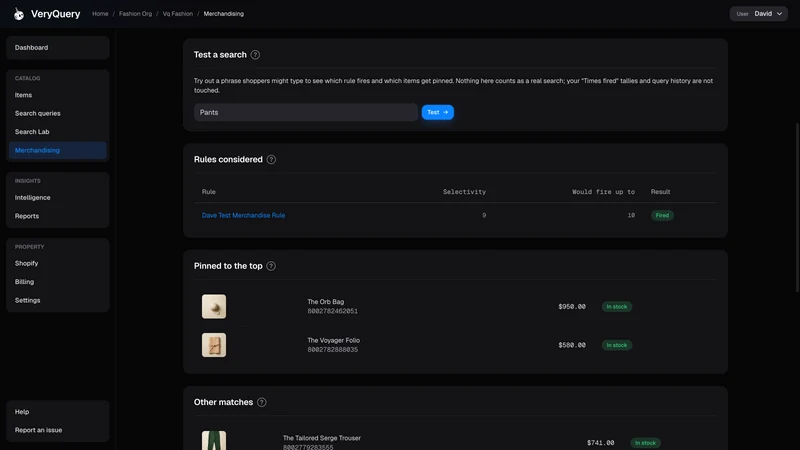Click the Selectivity column header
This screenshot has height=450, width=800.
464,192
